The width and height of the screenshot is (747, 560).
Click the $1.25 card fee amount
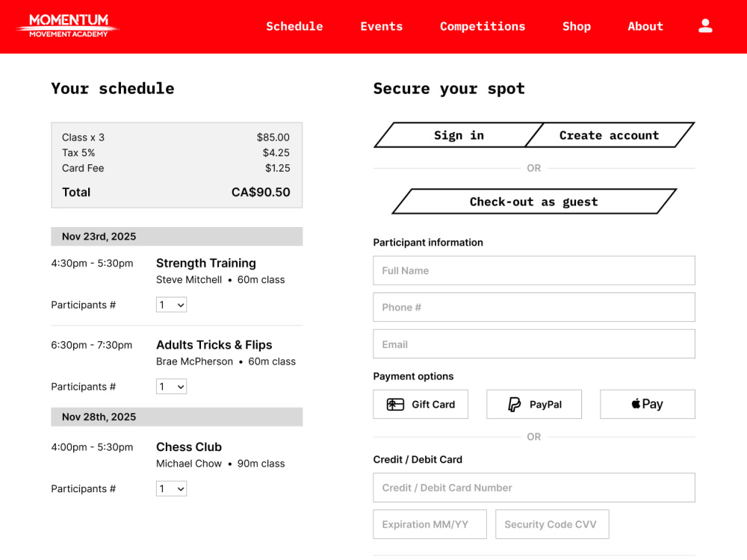[277, 168]
